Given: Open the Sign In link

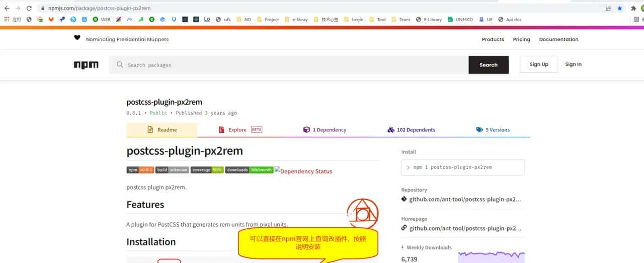Looking at the screenshot, I should pos(573,64).
